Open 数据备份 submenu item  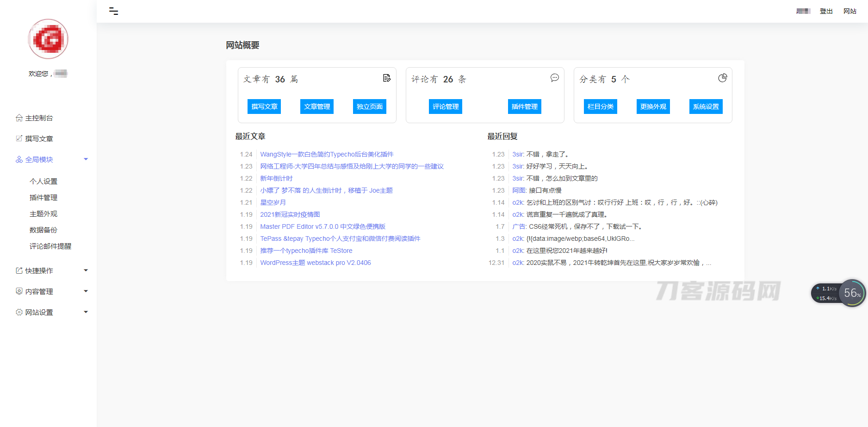[x=43, y=230]
